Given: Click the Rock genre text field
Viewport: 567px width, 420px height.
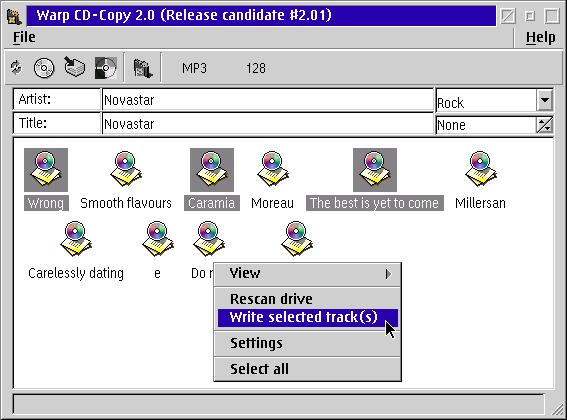Looking at the screenshot, I should point(486,101).
